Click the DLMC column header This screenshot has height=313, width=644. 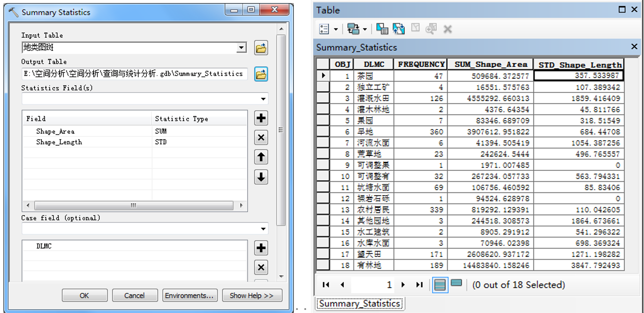click(x=374, y=64)
